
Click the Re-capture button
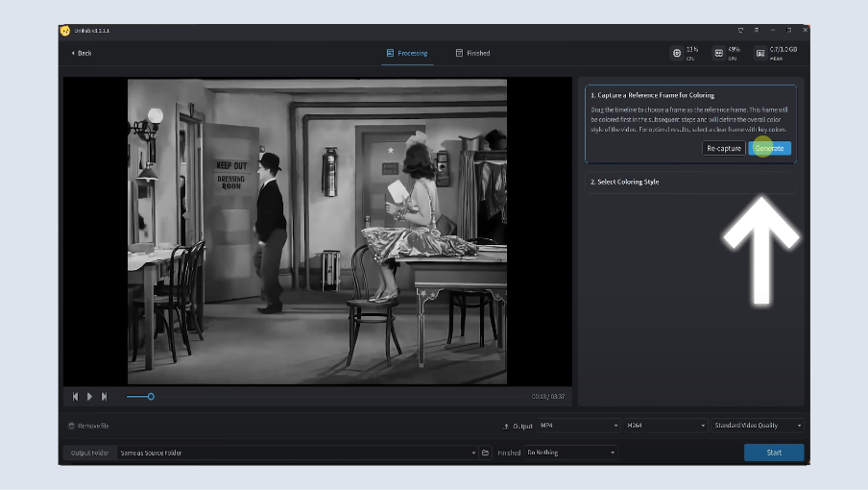[x=724, y=148]
